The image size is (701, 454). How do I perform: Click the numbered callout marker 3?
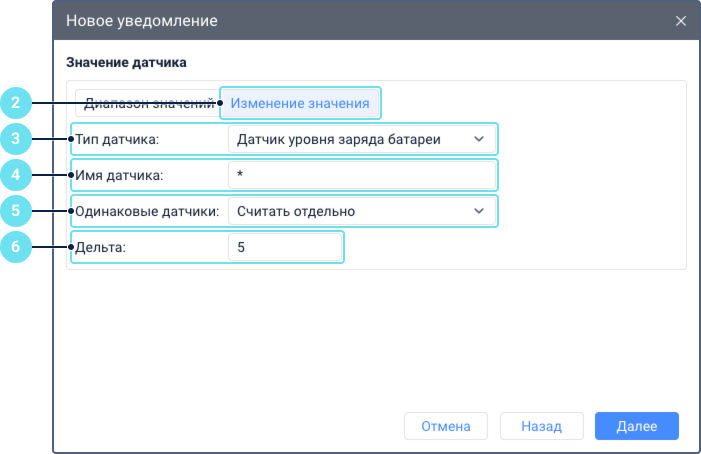pyautogui.click(x=17, y=138)
